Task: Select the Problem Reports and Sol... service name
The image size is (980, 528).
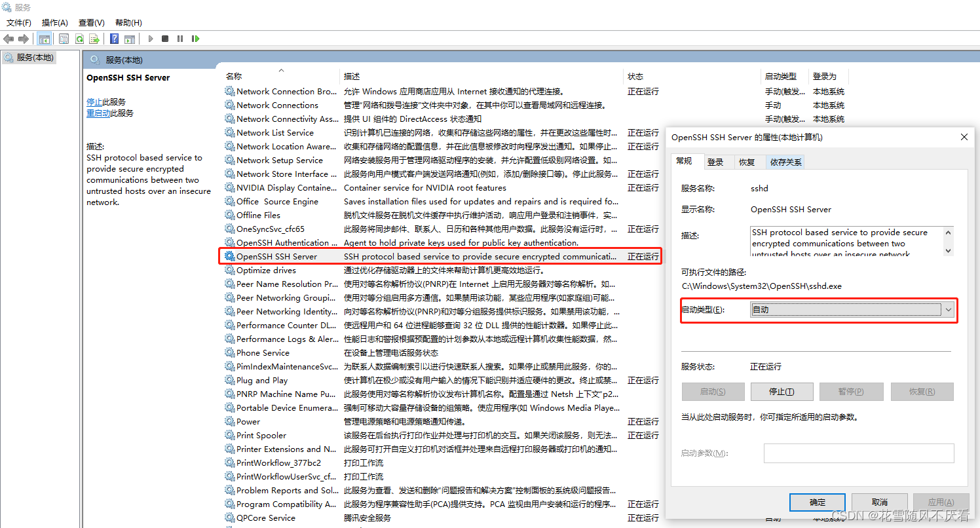Action: tap(288, 490)
